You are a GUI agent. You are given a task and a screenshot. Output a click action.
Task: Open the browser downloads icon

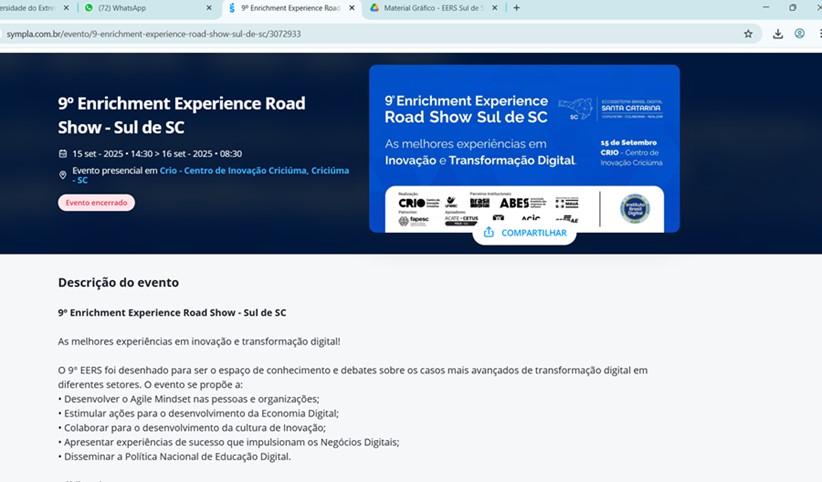[x=778, y=33]
